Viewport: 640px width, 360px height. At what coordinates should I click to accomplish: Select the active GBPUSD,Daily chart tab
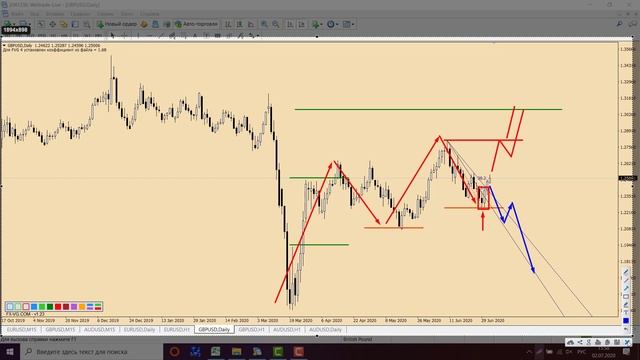[214, 329]
